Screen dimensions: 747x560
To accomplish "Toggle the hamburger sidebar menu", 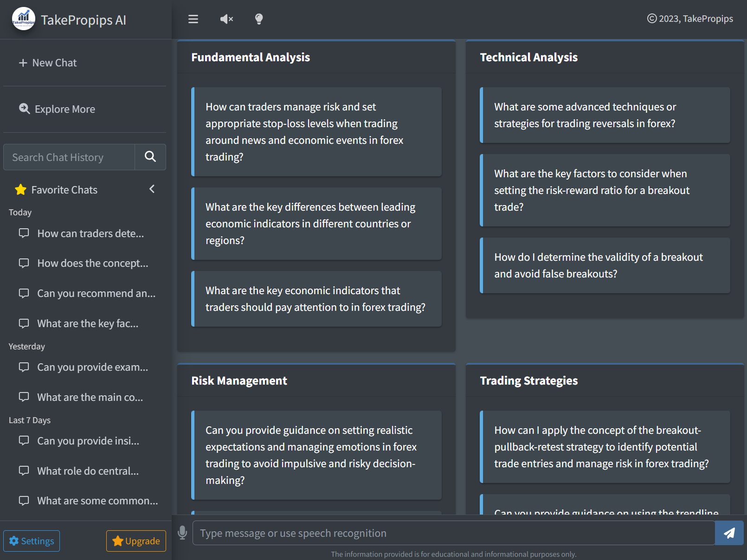I will pos(193,19).
